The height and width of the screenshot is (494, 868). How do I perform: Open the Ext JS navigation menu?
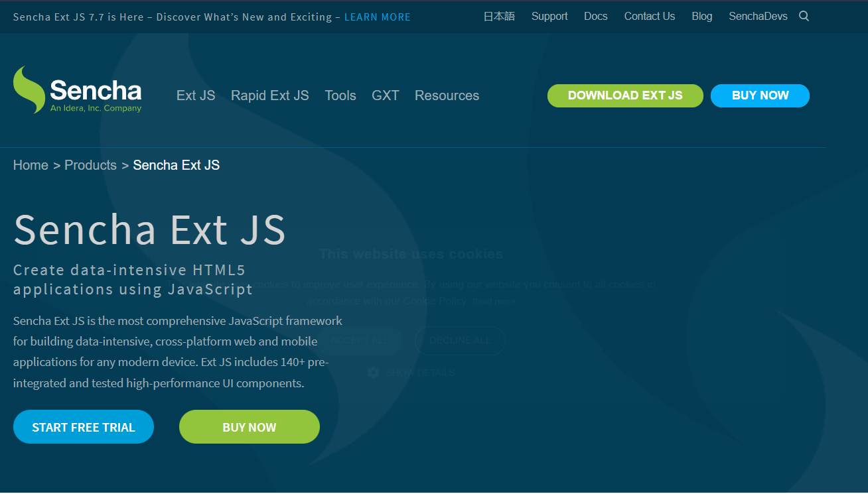click(196, 95)
